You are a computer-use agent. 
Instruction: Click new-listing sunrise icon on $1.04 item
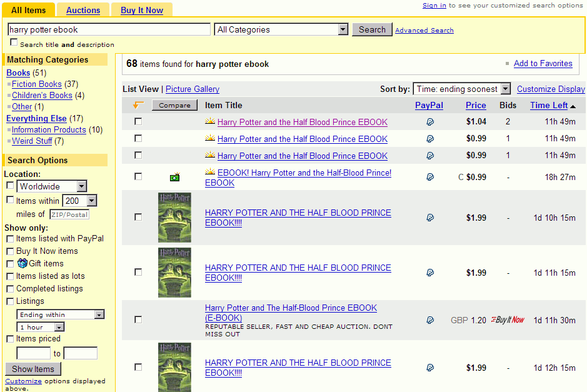(210, 121)
